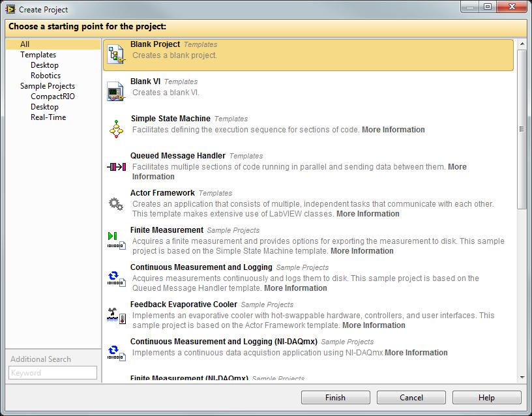This screenshot has height=416, width=532.
Task: Click the scroll up arrow of project list
Action: 522,44
